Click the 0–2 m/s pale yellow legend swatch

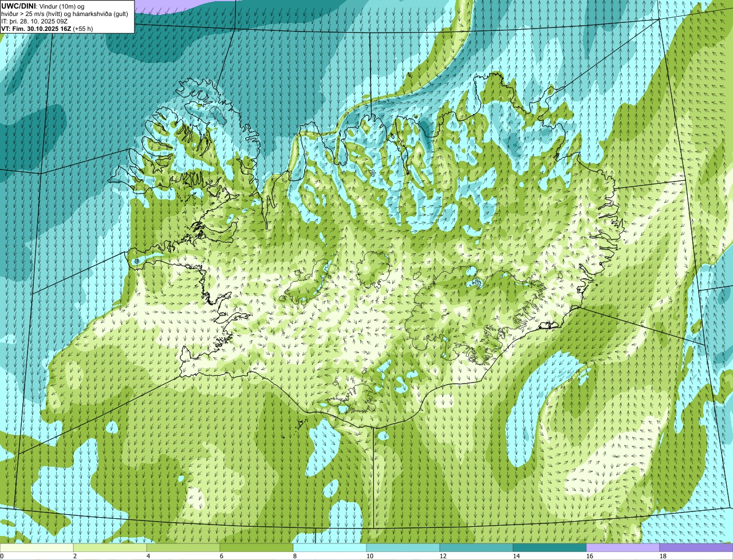click(x=37, y=548)
